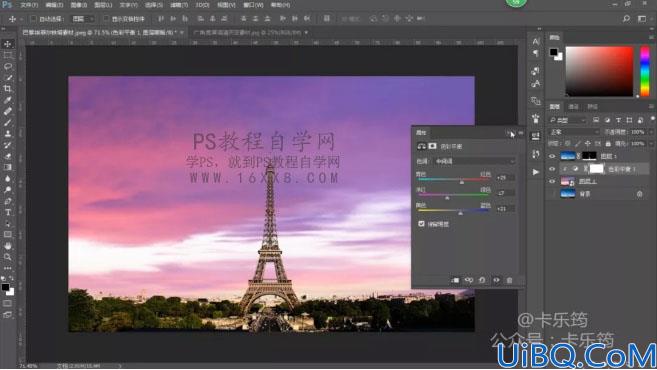
Task: Select the Zoom tool
Action: click(x=8, y=257)
